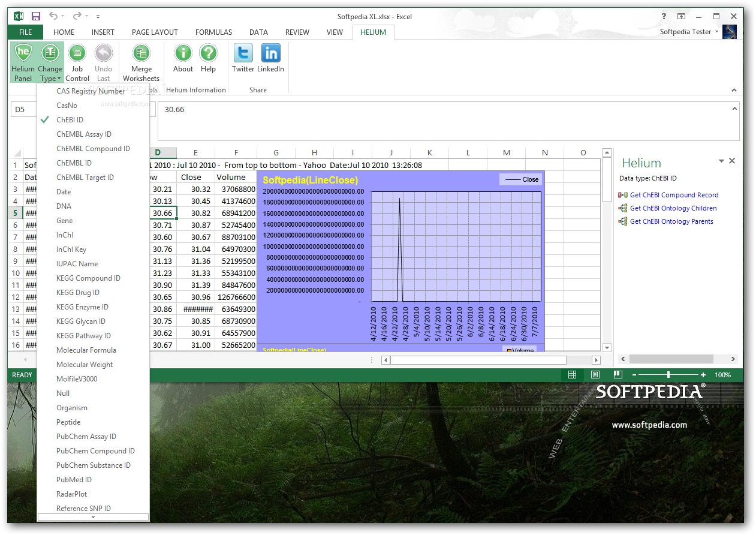This screenshot has height=535, width=756.
Task: Click Get ChEBI Compound Record link
Action: click(x=674, y=195)
